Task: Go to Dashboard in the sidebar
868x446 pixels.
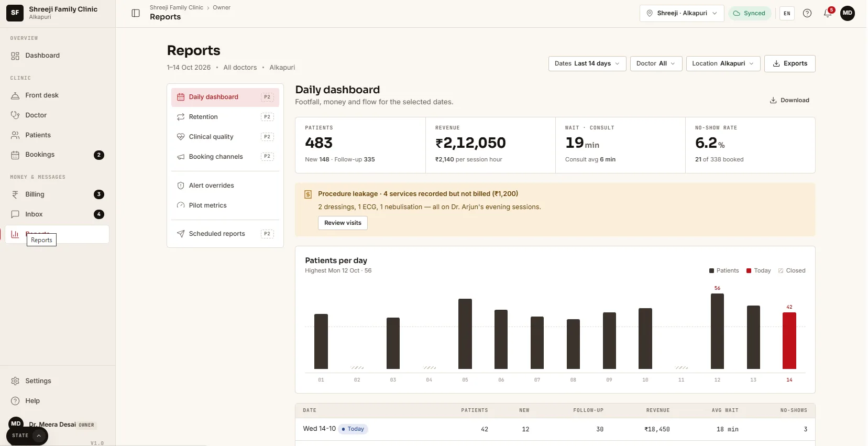Action: (58, 56)
